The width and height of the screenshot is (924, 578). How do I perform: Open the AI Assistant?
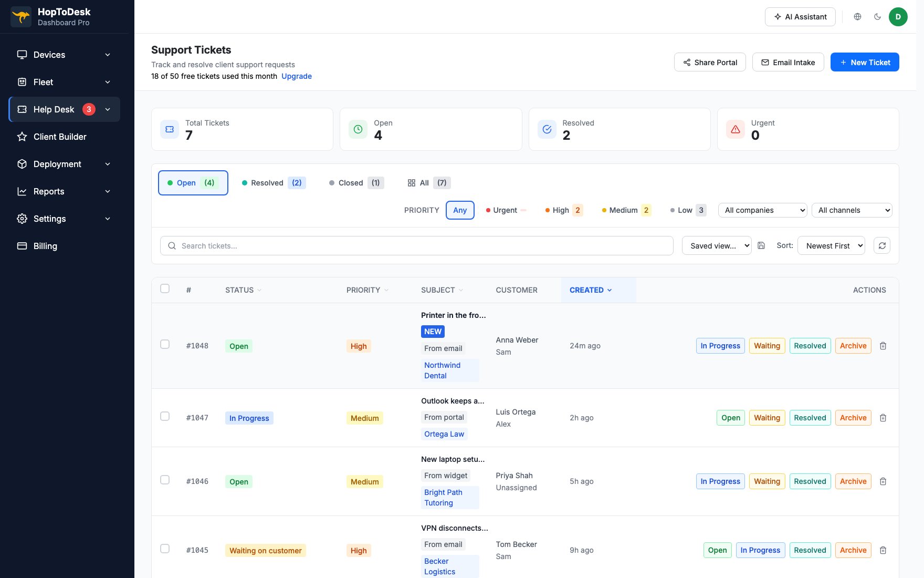point(800,17)
